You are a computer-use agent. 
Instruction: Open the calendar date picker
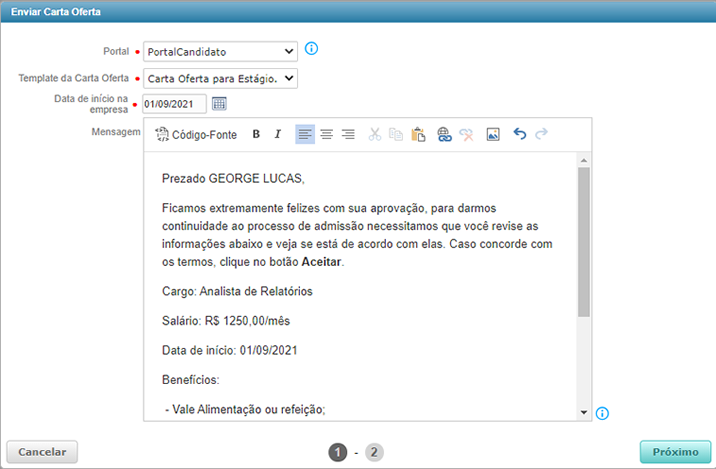coord(219,103)
